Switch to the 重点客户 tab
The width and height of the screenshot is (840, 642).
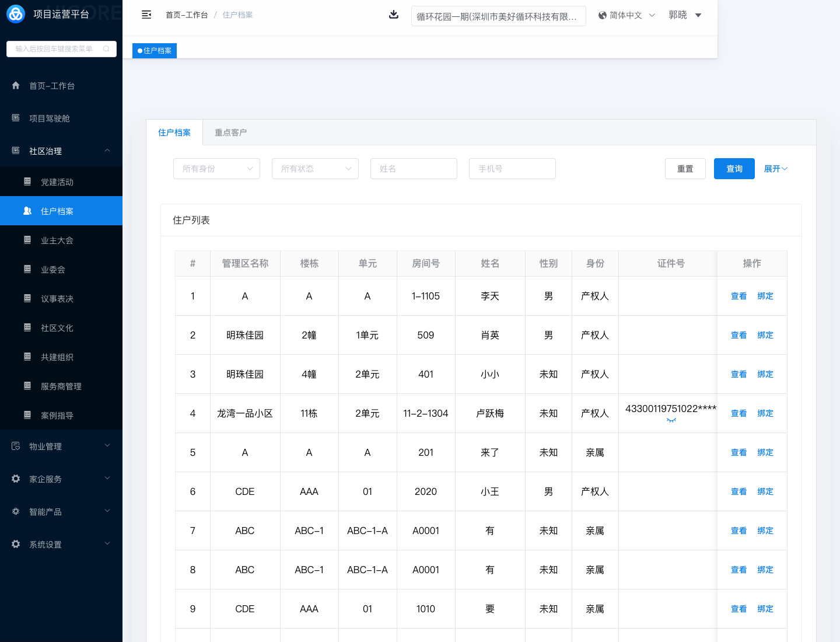tap(230, 132)
